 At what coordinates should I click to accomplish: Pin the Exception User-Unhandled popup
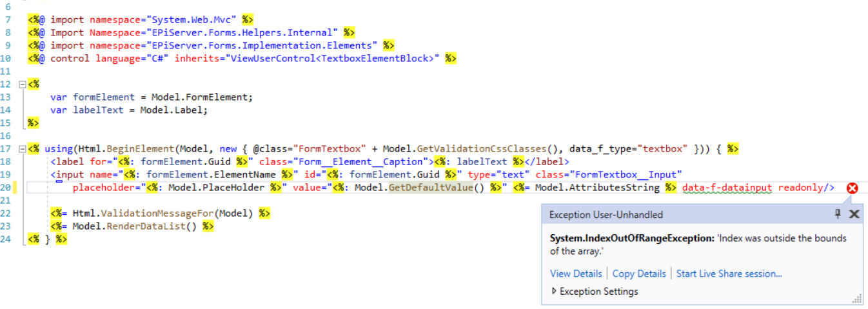pyautogui.click(x=838, y=214)
